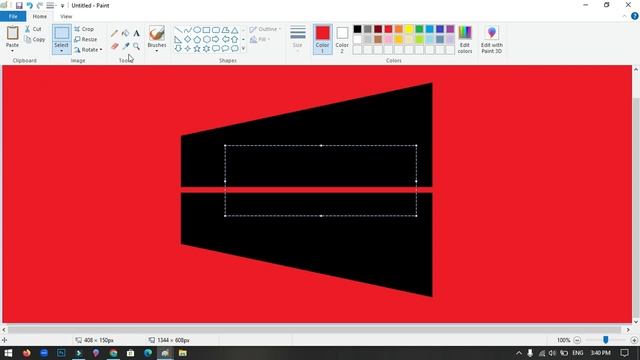
Task: Click the Copy button
Action: coord(35,39)
